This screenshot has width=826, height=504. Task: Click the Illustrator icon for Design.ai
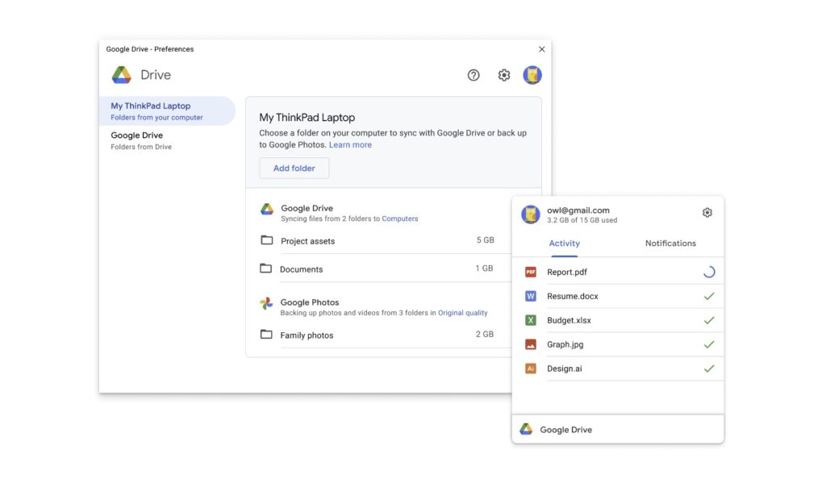531,369
